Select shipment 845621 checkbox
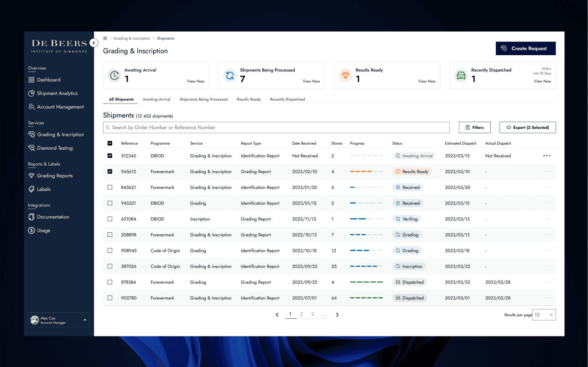The width and height of the screenshot is (588, 367). (x=110, y=187)
